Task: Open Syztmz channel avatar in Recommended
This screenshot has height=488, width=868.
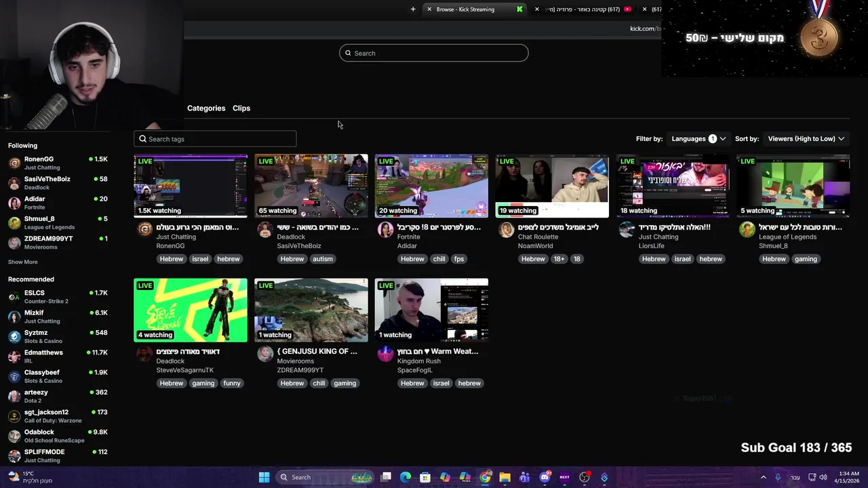Action: point(14,337)
